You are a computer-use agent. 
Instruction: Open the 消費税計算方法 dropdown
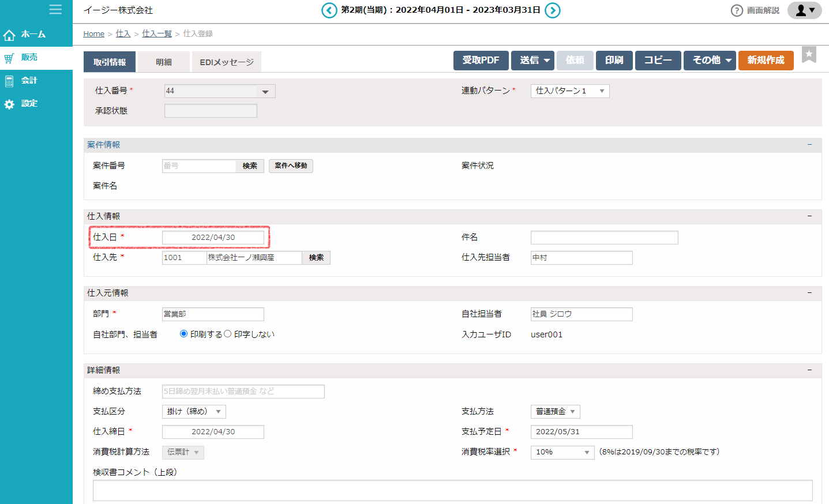click(x=183, y=452)
